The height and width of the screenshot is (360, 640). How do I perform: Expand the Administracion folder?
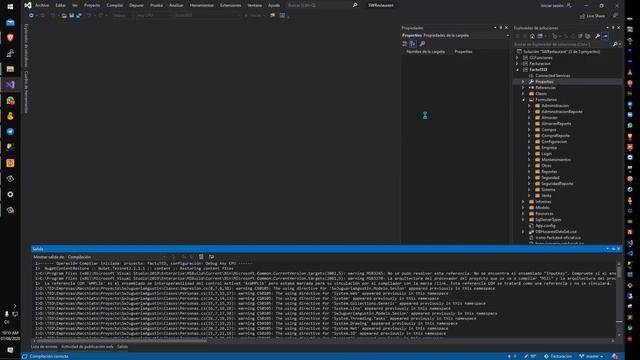(529, 106)
